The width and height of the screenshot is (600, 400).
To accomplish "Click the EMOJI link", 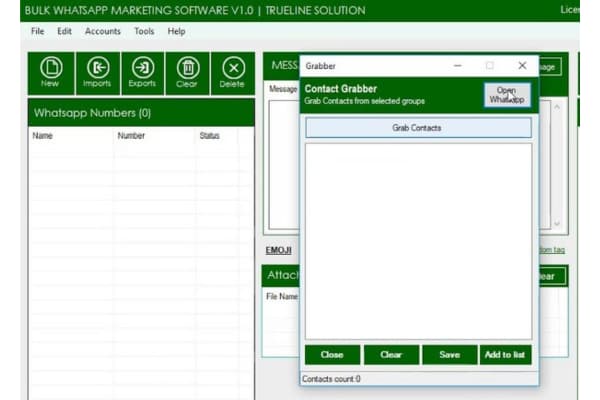I will click(278, 249).
